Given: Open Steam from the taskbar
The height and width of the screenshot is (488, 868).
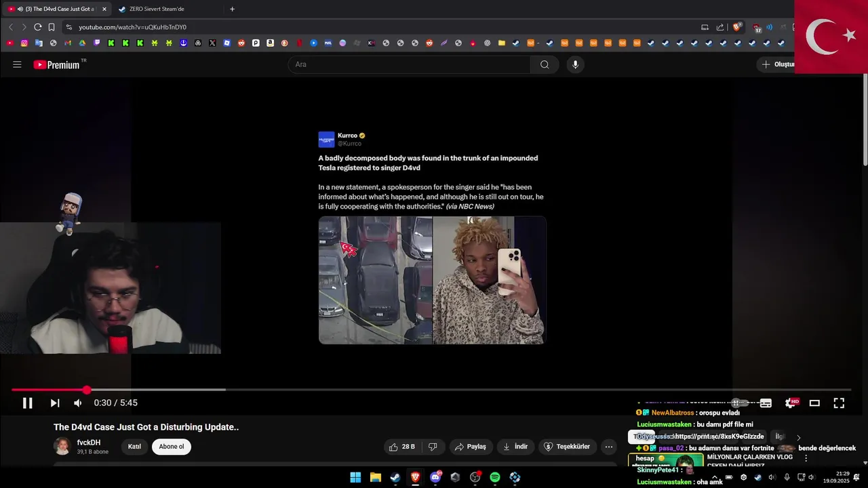Looking at the screenshot, I should coord(395,477).
